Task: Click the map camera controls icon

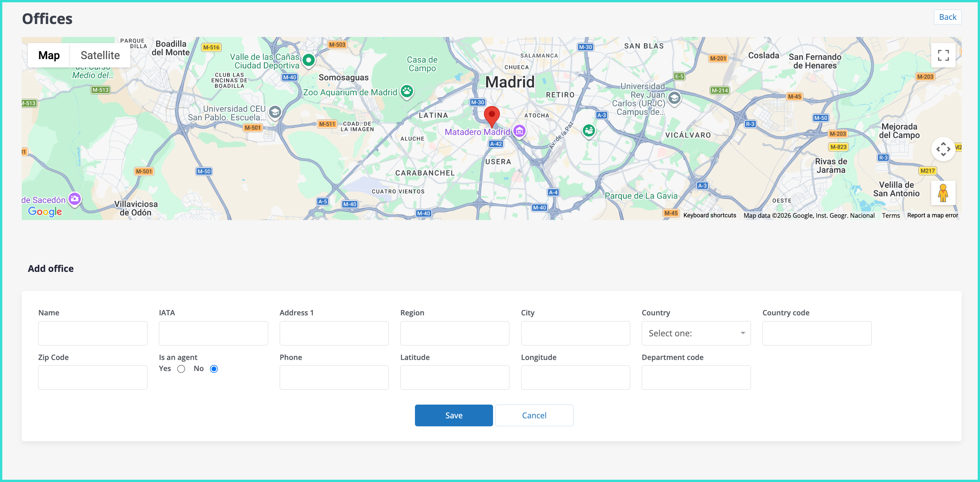Action: coord(943,149)
